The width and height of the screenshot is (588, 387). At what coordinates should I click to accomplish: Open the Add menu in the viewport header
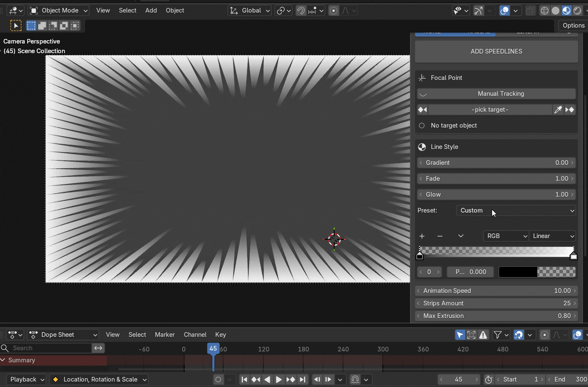[151, 10]
